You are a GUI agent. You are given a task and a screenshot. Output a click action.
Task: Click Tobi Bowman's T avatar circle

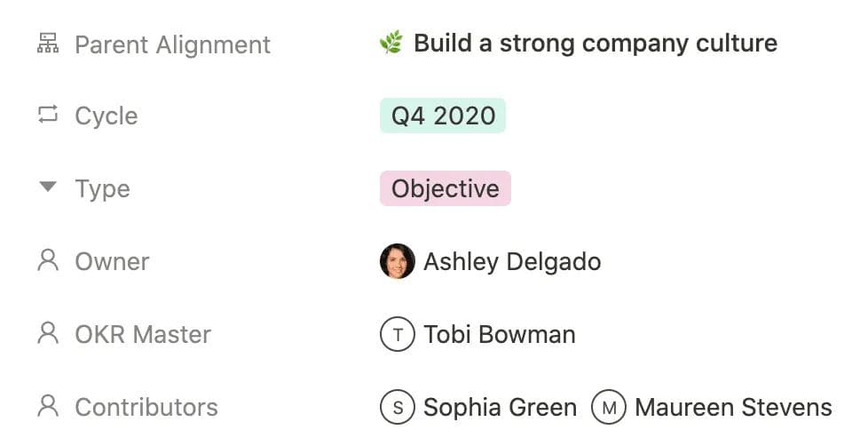[397, 335]
